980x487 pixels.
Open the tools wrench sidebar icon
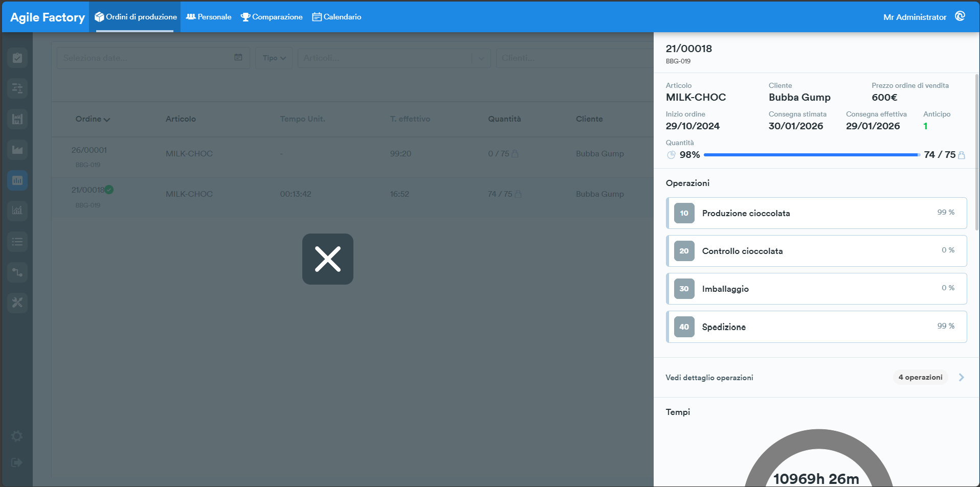pos(17,303)
